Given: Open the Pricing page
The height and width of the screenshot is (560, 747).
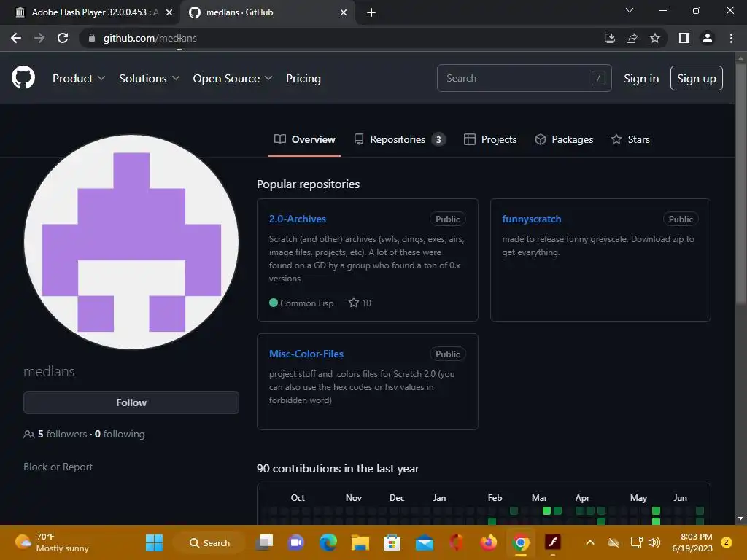Looking at the screenshot, I should click(x=303, y=78).
